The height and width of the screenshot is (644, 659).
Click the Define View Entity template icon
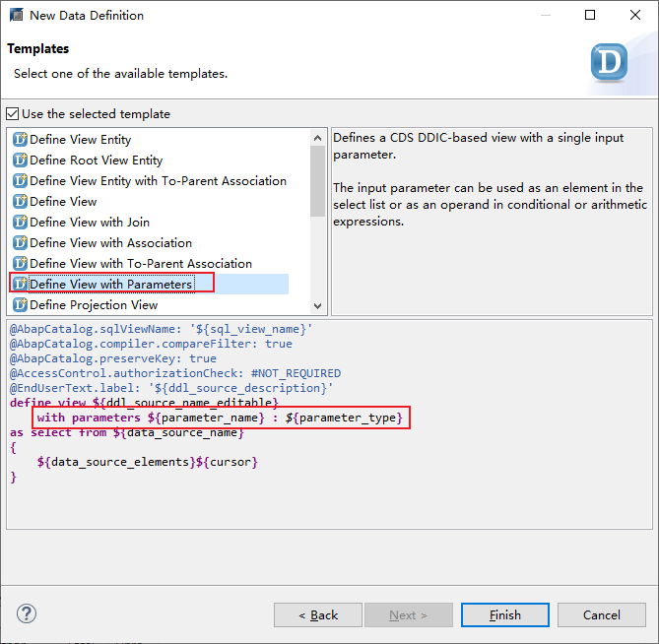coord(20,140)
